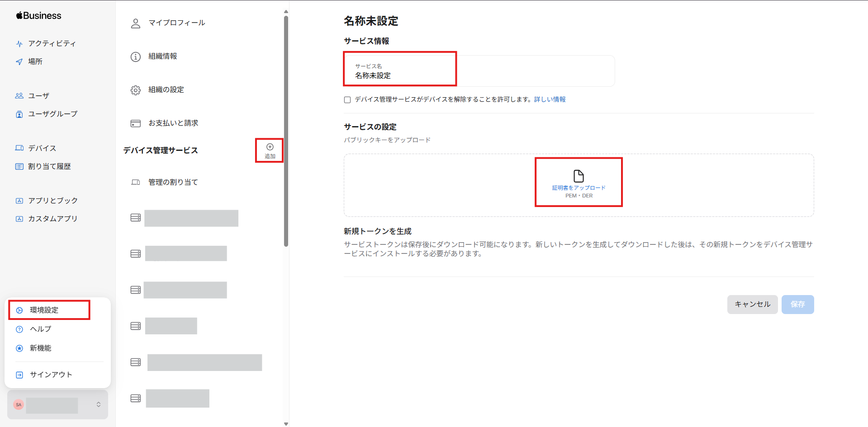Open ヘルプ from the menu
Screen dimensions: 868x427
click(40, 329)
